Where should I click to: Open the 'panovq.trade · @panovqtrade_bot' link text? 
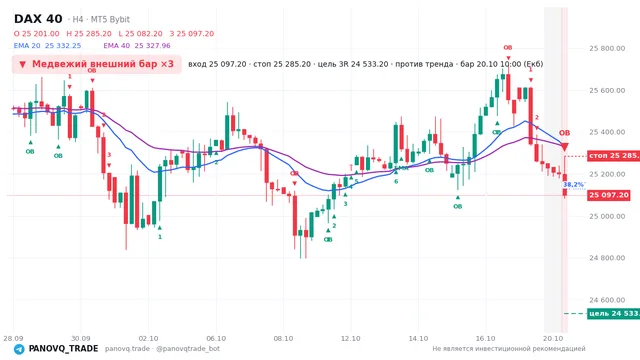pos(162,349)
